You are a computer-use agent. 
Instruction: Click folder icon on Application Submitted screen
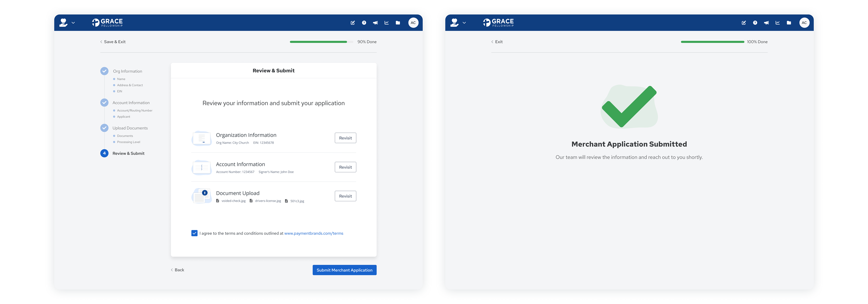pos(789,23)
